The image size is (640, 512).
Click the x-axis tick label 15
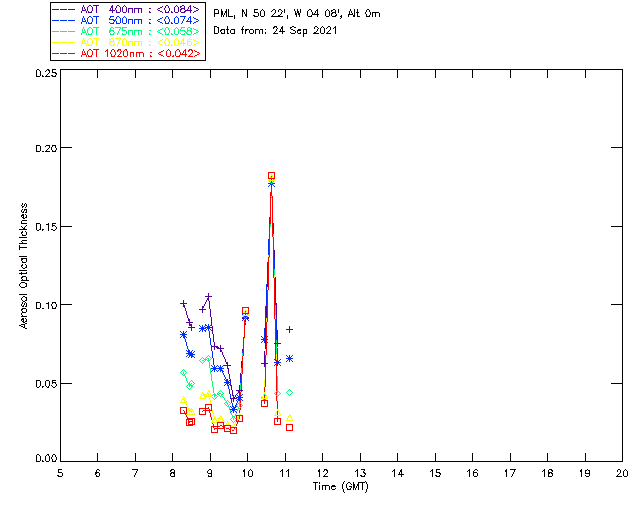pos(435,473)
